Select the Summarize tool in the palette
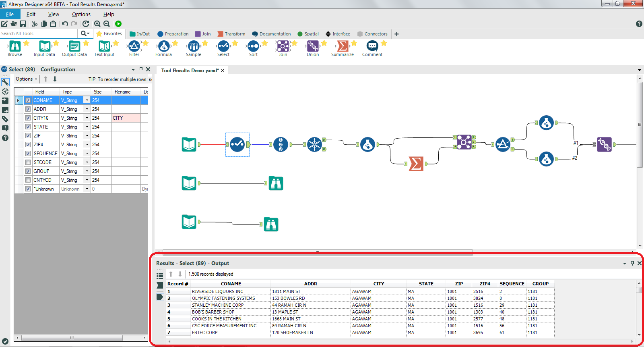Screen dimensions: 644x347 [x=343, y=46]
